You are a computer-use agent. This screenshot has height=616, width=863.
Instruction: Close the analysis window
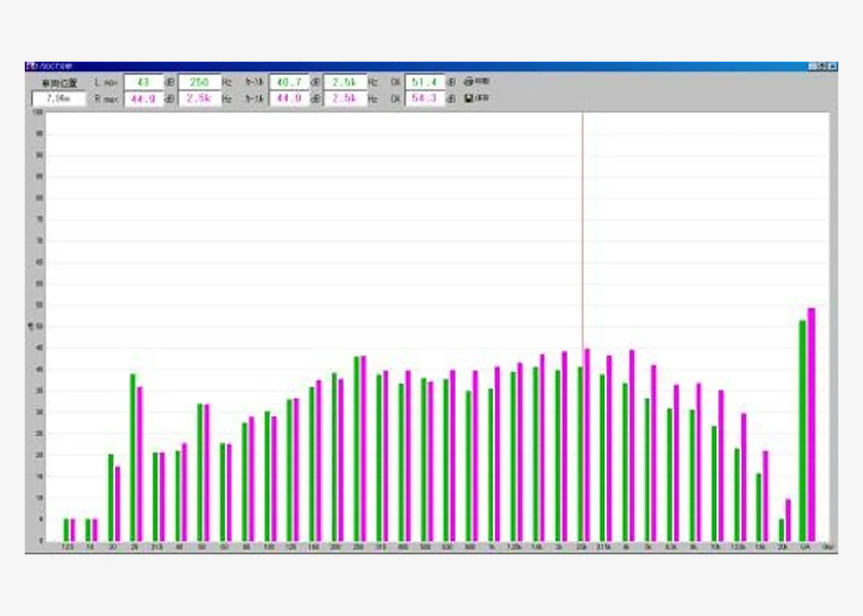coord(832,66)
